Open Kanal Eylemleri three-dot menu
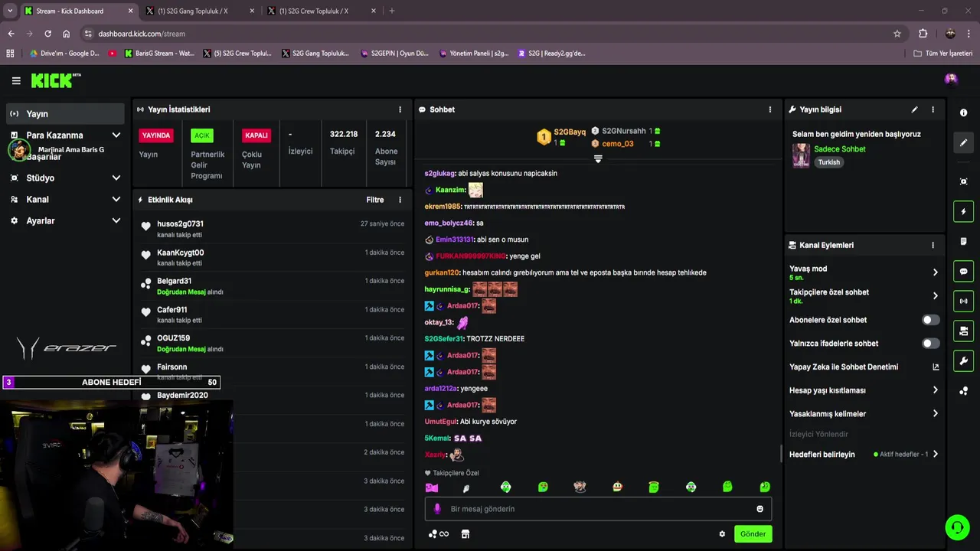Screen dimensions: 980x551 933,245
